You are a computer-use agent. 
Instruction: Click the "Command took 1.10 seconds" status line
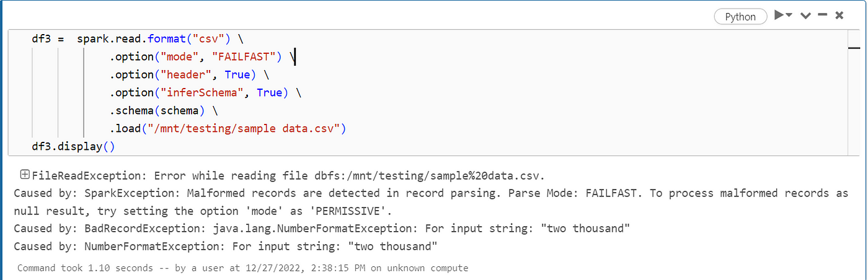coord(242,268)
